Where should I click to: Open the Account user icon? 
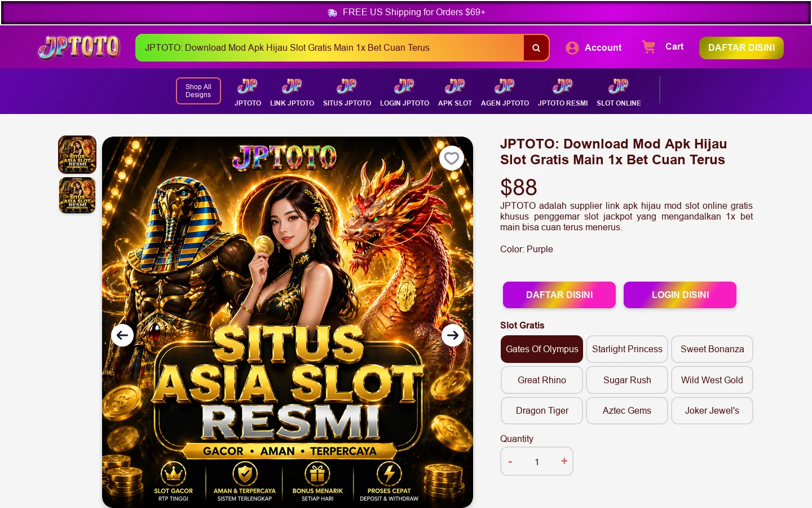[572, 48]
